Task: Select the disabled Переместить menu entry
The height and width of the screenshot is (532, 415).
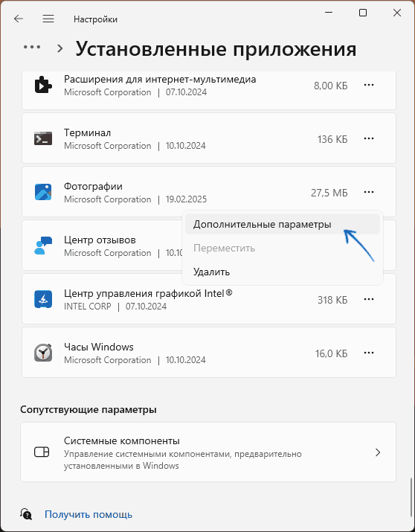Action: (x=283, y=248)
